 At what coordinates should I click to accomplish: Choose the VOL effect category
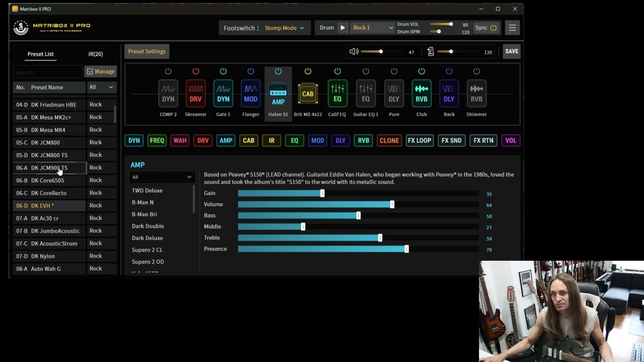point(511,141)
